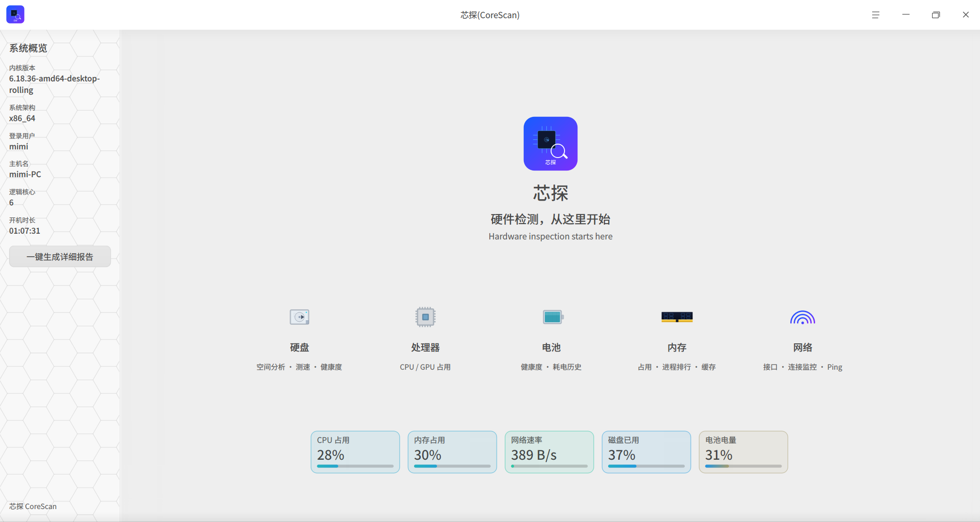
Task: Click the hostname value mimi-PC
Action: (25, 174)
